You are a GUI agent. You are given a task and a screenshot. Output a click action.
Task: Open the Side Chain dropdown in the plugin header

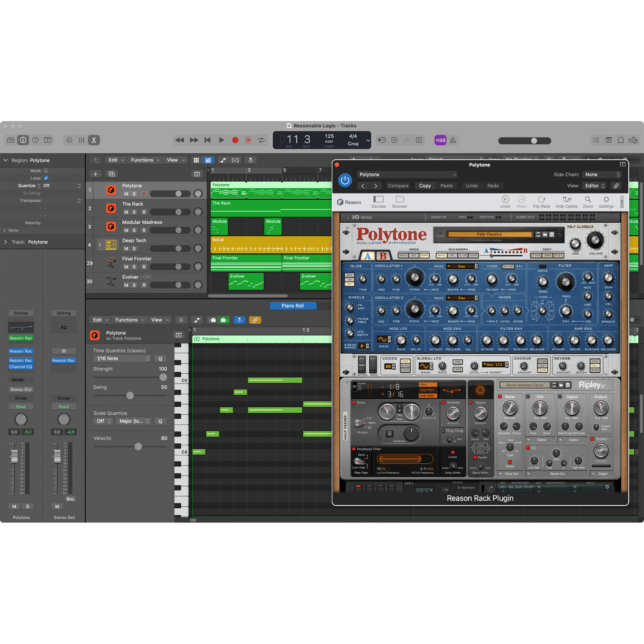(x=601, y=174)
